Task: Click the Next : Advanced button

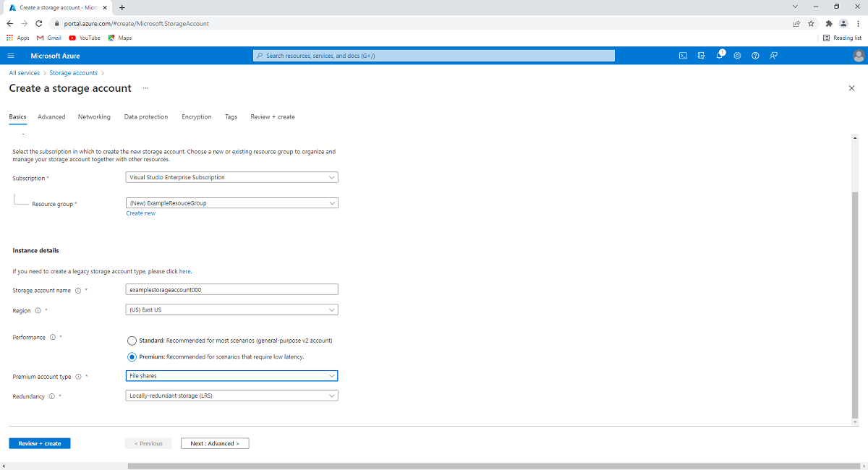Action: pos(215,443)
